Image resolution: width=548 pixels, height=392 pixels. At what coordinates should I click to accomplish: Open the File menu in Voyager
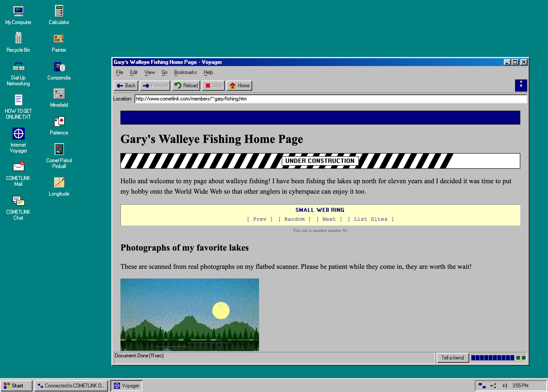click(120, 72)
